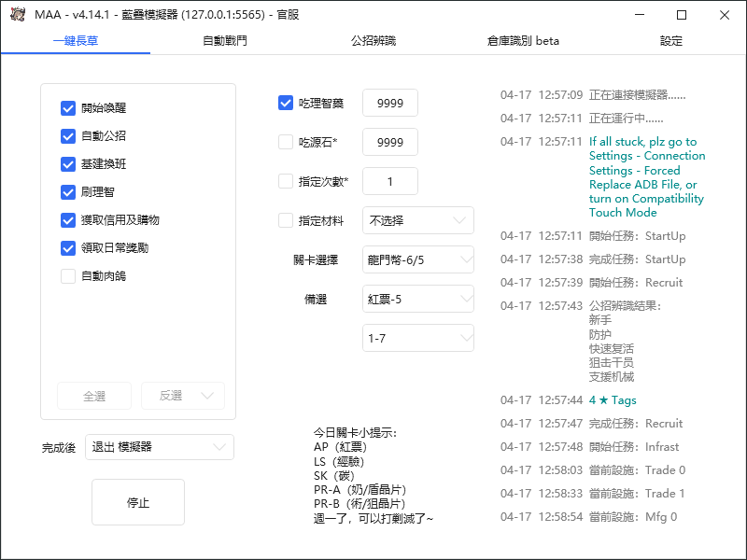The width and height of the screenshot is (747, 560).
Task: Close the MAA window
Action: [x=725, y=15]
